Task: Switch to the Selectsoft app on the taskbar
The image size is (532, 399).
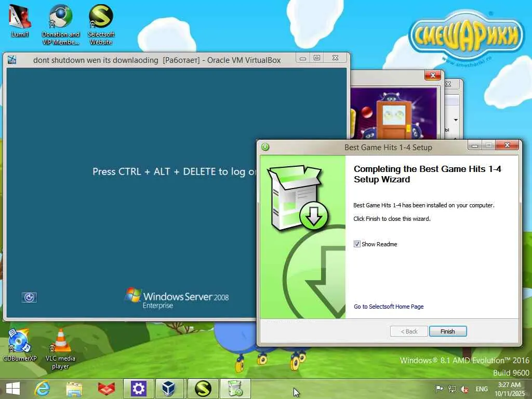Action: [203, 389]
